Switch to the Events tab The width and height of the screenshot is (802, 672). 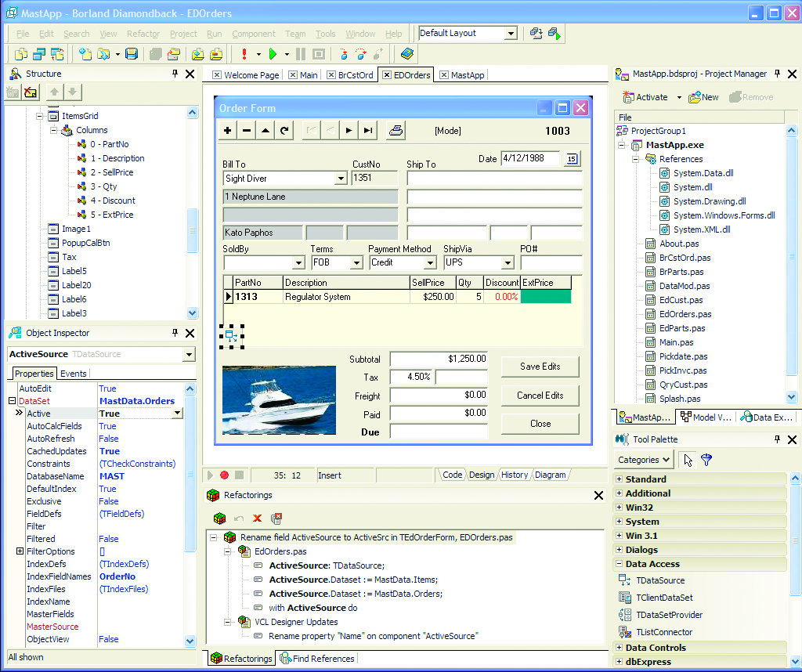[74, 374]
